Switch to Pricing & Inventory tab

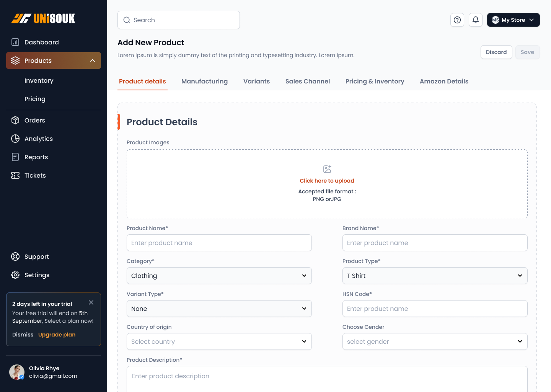coord(375,81)
